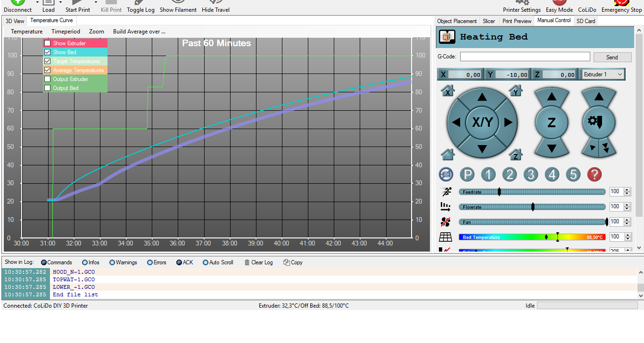Click the G-Code input field
The height and width of the screenshot is (343, 644).
pos(525,57)
